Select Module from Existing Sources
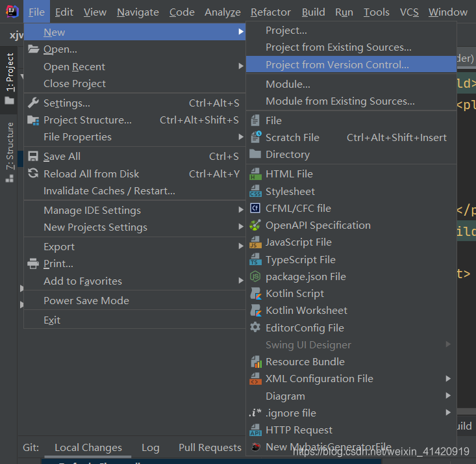 coord(351,101)
